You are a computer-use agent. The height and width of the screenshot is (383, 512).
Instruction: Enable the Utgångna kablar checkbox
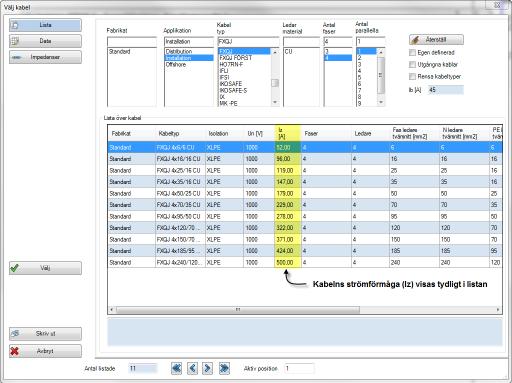point(412,65)
